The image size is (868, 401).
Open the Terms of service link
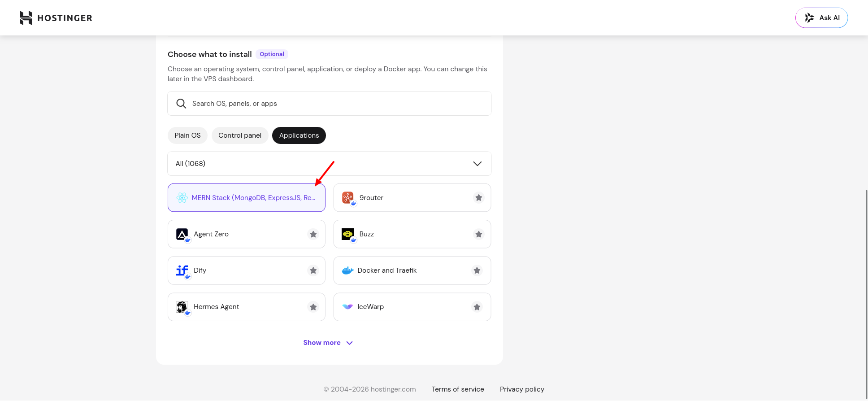[x=458, y=389]
